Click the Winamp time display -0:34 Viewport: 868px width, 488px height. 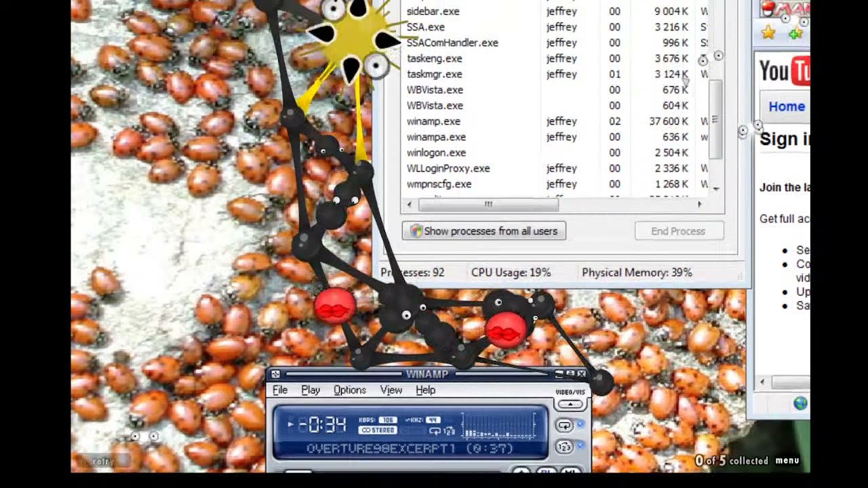pos(323,425)
